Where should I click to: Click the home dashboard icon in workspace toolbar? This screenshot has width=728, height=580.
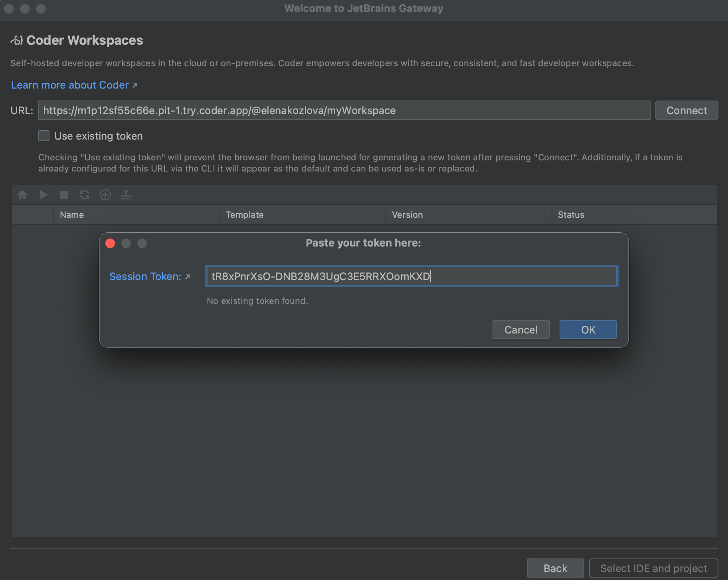(22, 195)
